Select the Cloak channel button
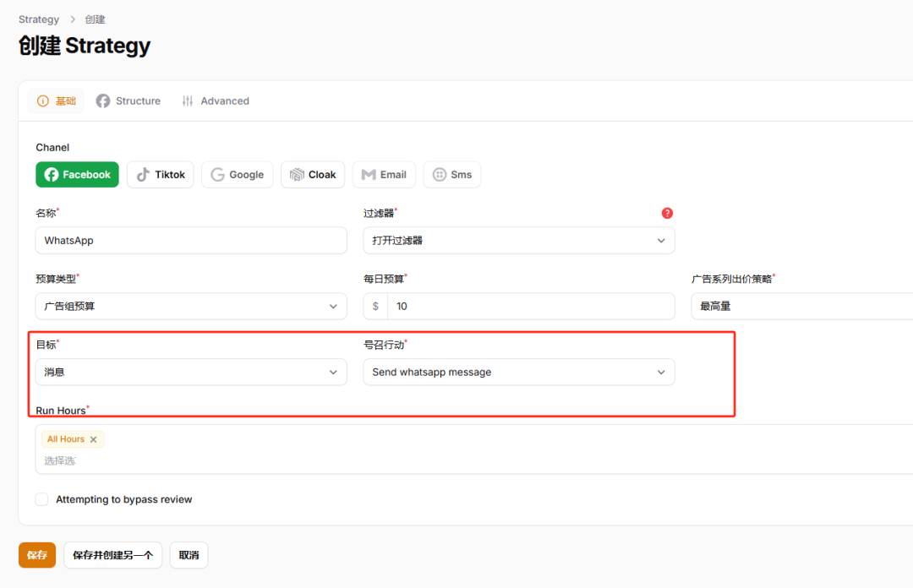 tap(313, 175)
